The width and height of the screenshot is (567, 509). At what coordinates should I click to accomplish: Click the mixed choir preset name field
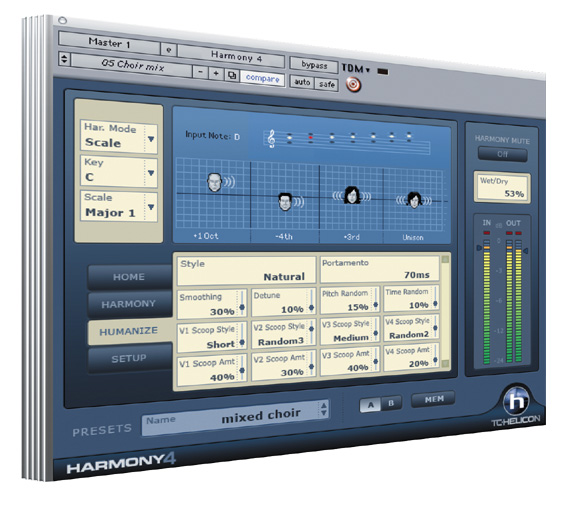pos(235,418)
